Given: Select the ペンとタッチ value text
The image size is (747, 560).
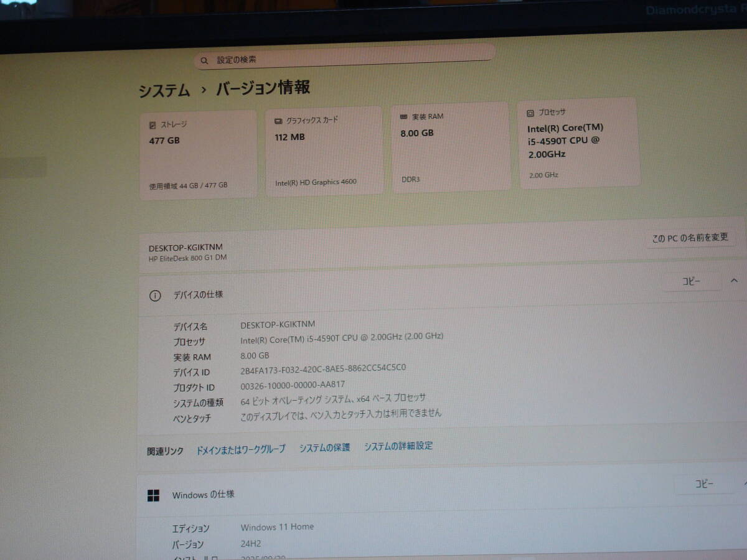Looking at the screenshot, I should pos(341,414).
